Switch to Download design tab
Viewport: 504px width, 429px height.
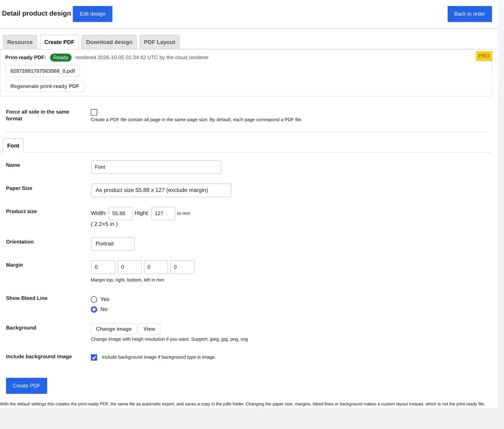(x=109, y=42)
